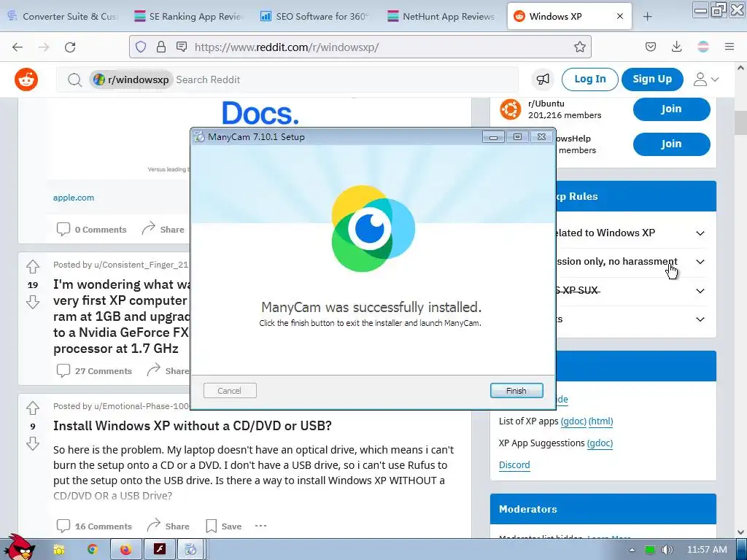747x560 pixels.
Task: Click Finish in ManyCam setup
Action: coord(516,391)
